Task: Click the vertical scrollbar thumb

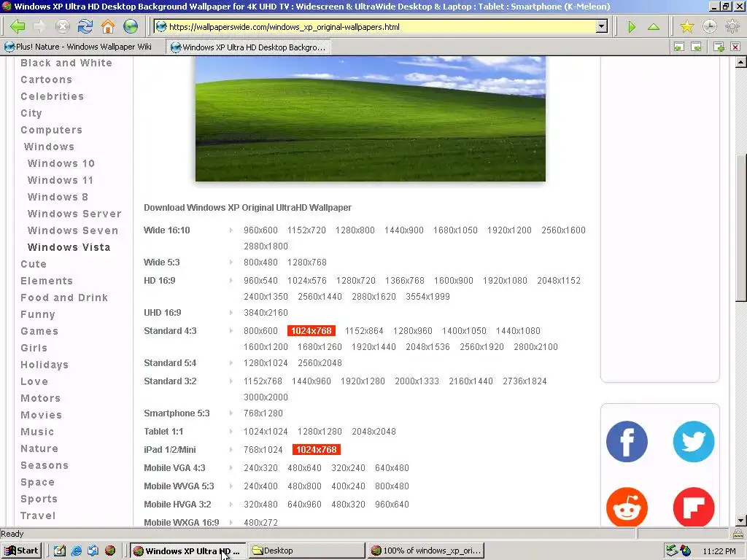Action: pyautogui.click(x=741, y=227)
